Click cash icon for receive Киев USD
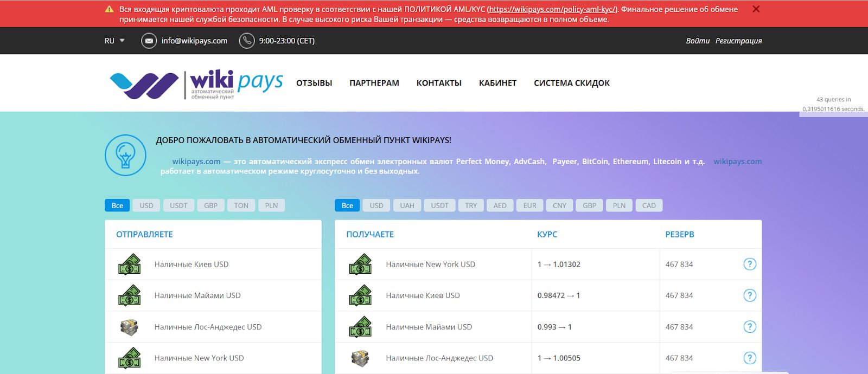 click(x=360, y=295)
